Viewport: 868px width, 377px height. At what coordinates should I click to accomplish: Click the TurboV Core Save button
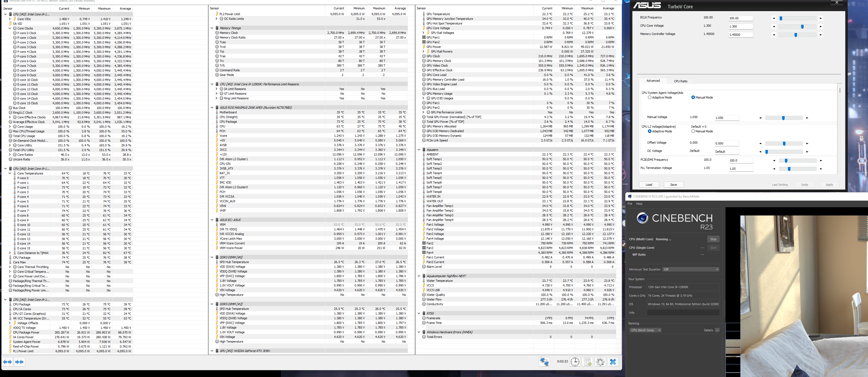[673, 185]
